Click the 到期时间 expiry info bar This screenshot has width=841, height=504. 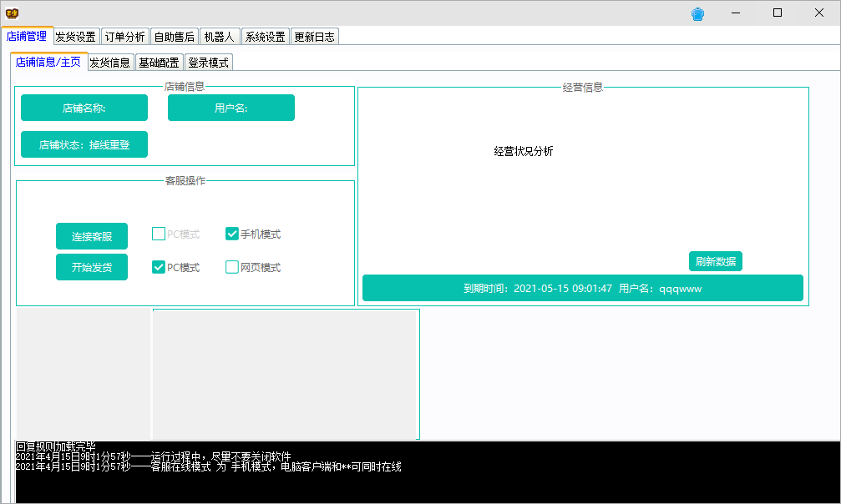(x=582, y=288)
